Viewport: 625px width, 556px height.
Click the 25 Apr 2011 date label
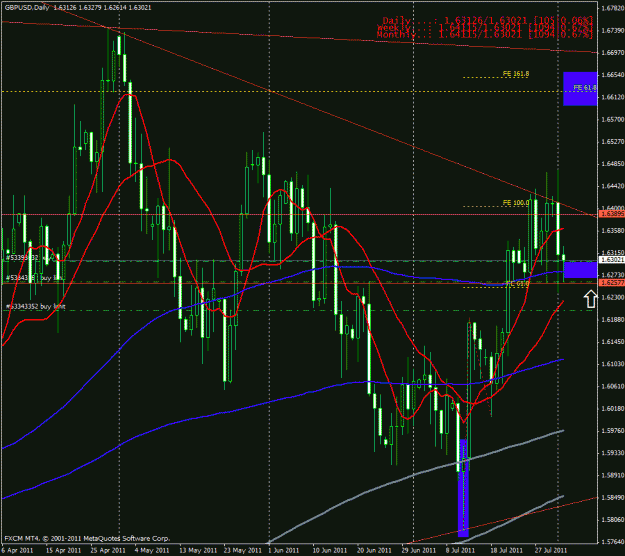click(x=108, y=550)
